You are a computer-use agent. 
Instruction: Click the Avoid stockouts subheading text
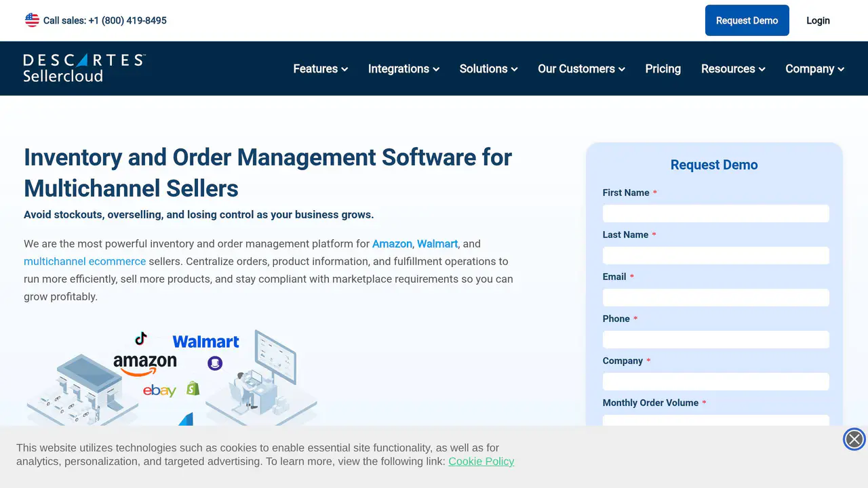(x=199, y=215)
